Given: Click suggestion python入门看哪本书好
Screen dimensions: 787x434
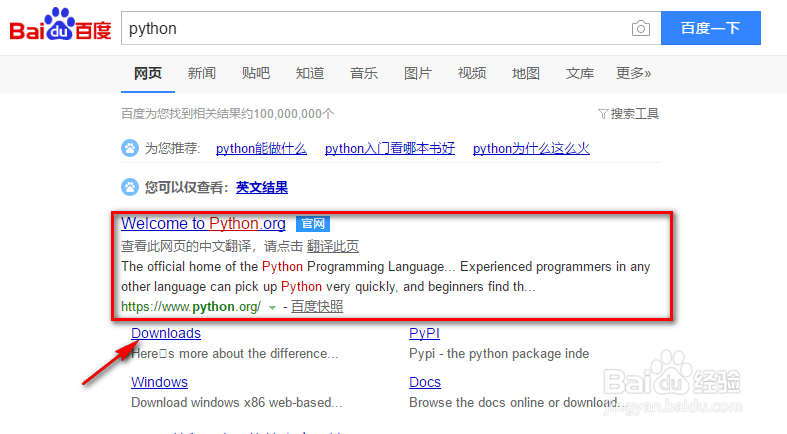Looking at the screenshot, I should coord(389,149).
